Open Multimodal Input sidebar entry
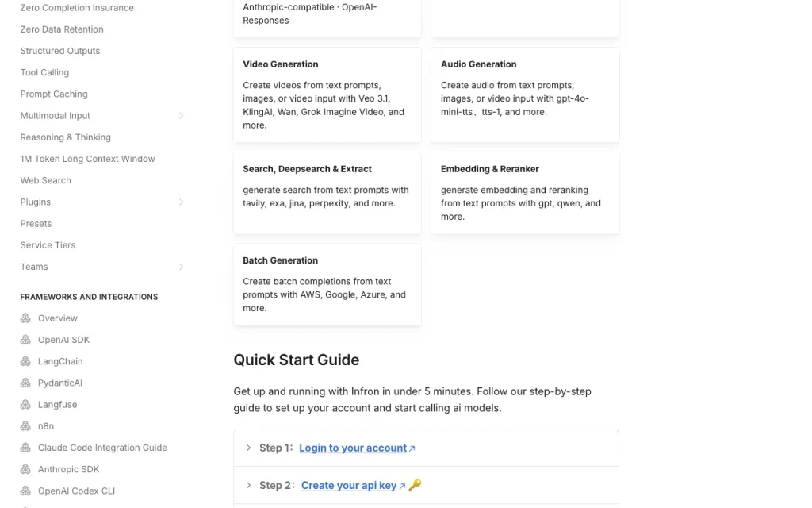Image resolution: width=812 pixels, height=508 pixels. pyautogui.click(x=55, y=116)
